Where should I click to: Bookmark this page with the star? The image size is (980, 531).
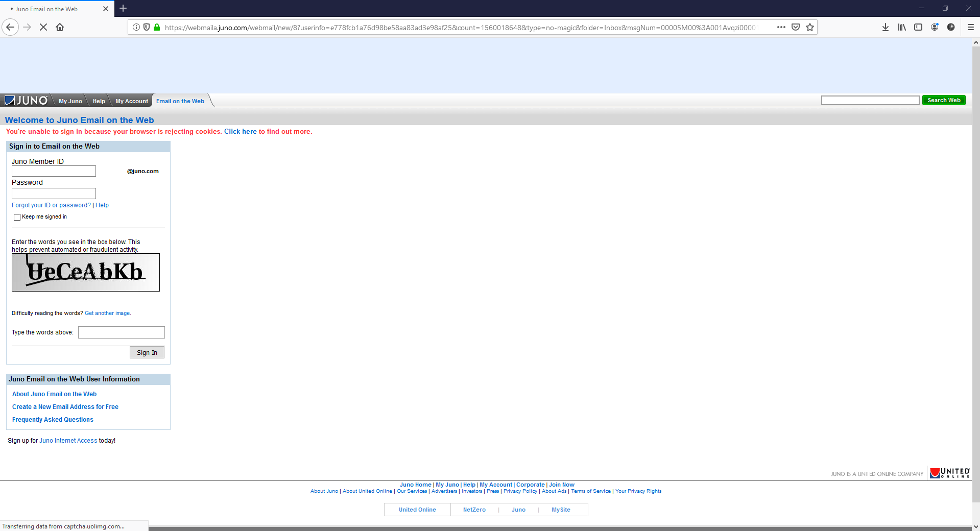click(809, 27)
